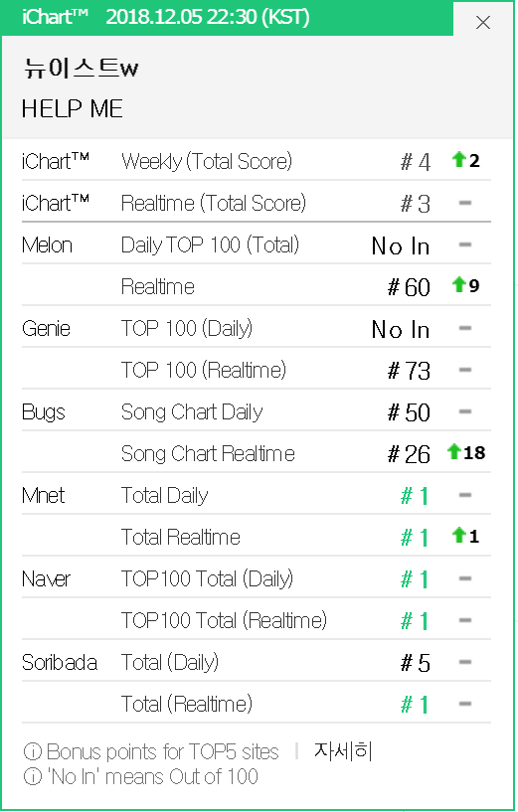
Task: Click the artist name 뉴이스트w
Action: tap(81, 68)
